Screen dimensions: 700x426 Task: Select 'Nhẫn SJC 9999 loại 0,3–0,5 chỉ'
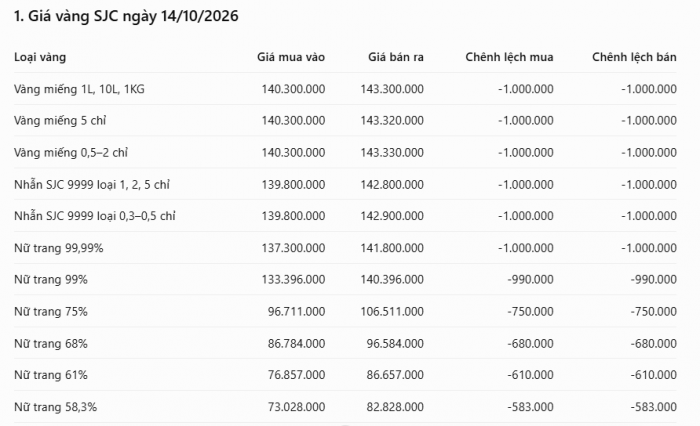pyautogui.click(x=95, y=216)
